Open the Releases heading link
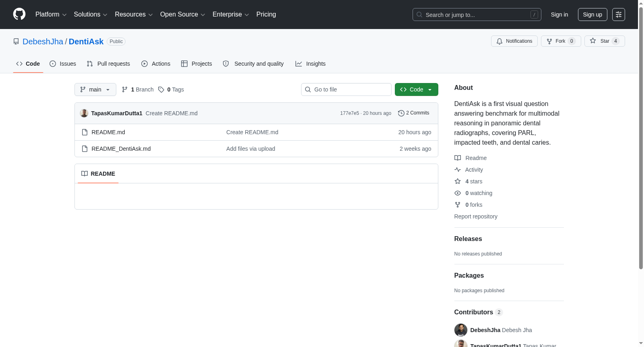 point(468,239)
